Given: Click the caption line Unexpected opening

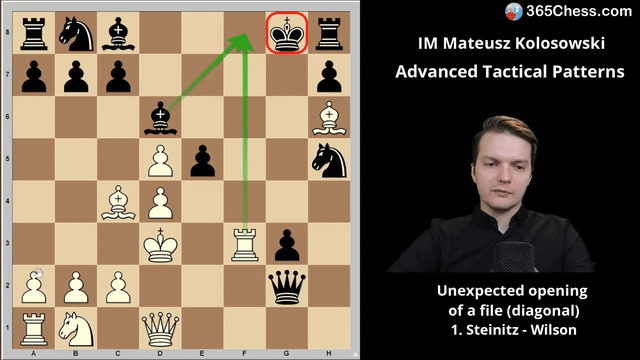Looking at the screenshot, I should (x=512, y=291).
